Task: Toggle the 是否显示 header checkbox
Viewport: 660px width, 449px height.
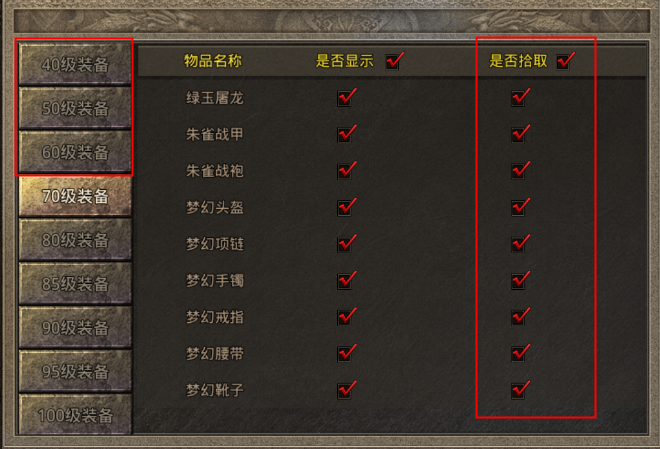Action: (393, 62)
